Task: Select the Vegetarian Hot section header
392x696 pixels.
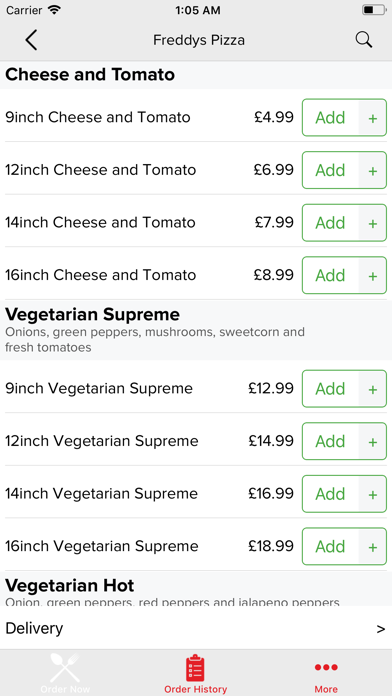Action: [196, 589]
